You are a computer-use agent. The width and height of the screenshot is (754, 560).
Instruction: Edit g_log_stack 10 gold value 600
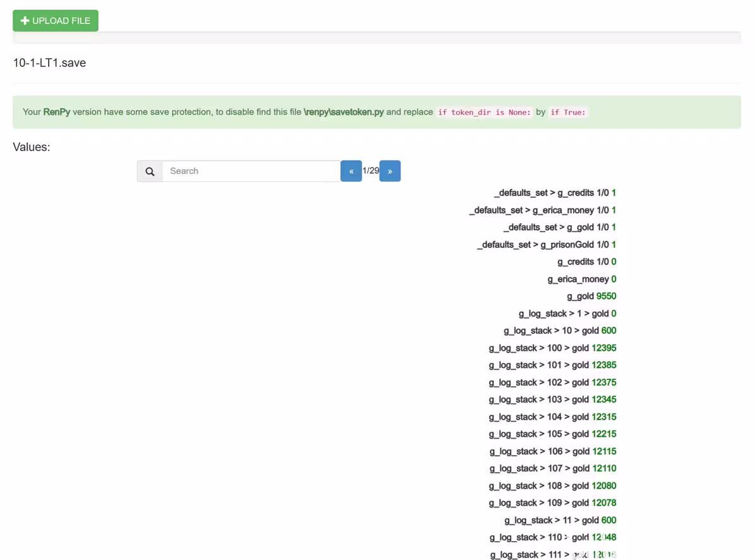609,331
